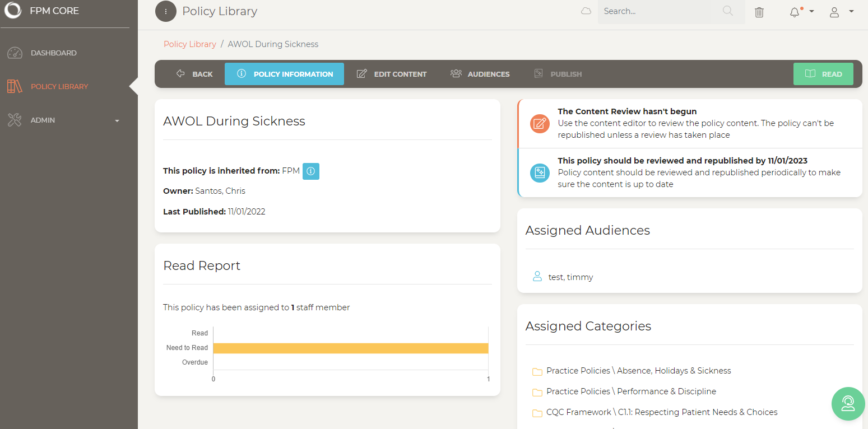Viewport: 868px width, 429px height.
Task: Click the blue republish reminder icon
Action: [540, 172]
